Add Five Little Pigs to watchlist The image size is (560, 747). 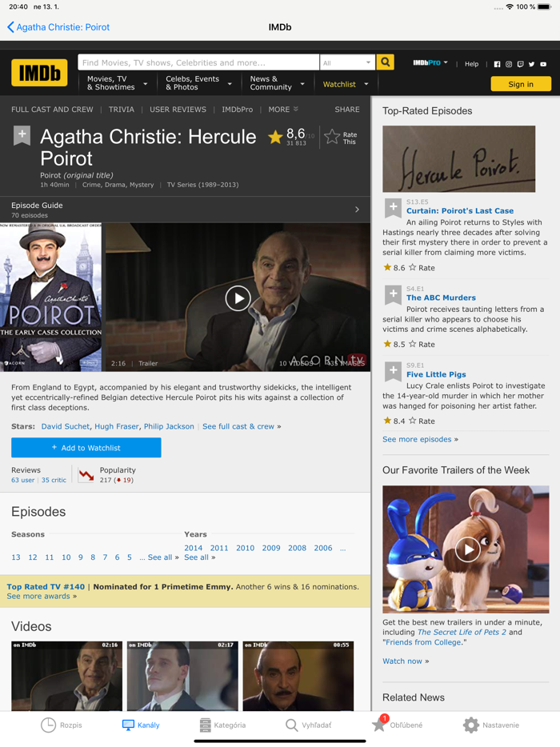tap(393, 371)
